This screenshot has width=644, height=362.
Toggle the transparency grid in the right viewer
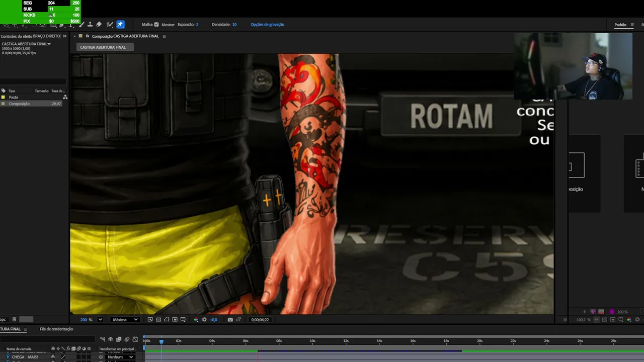[x=604, y=320]
